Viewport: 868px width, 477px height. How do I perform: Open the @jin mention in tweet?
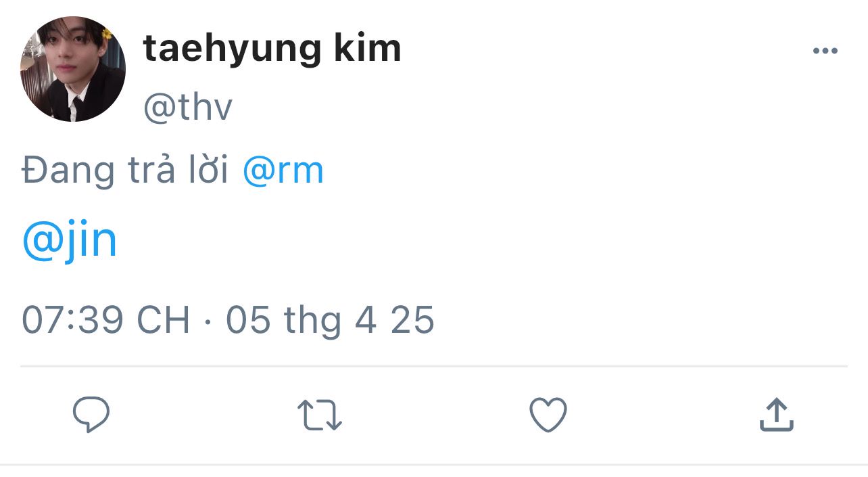[70, 240]
